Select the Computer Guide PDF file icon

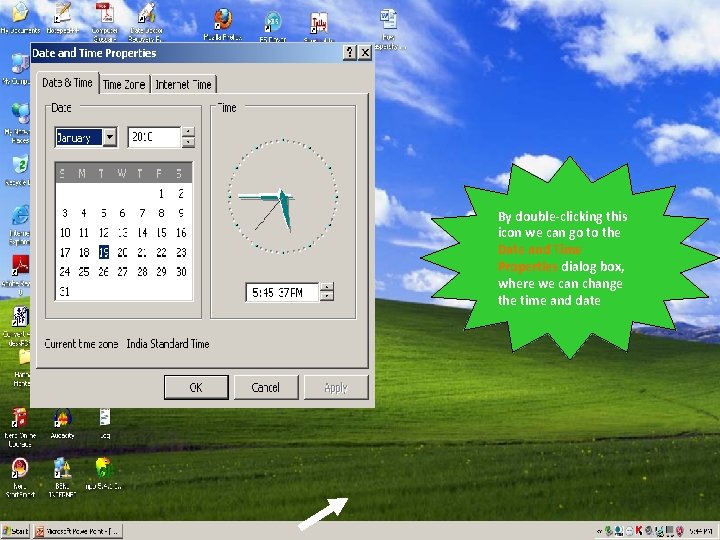105,21
